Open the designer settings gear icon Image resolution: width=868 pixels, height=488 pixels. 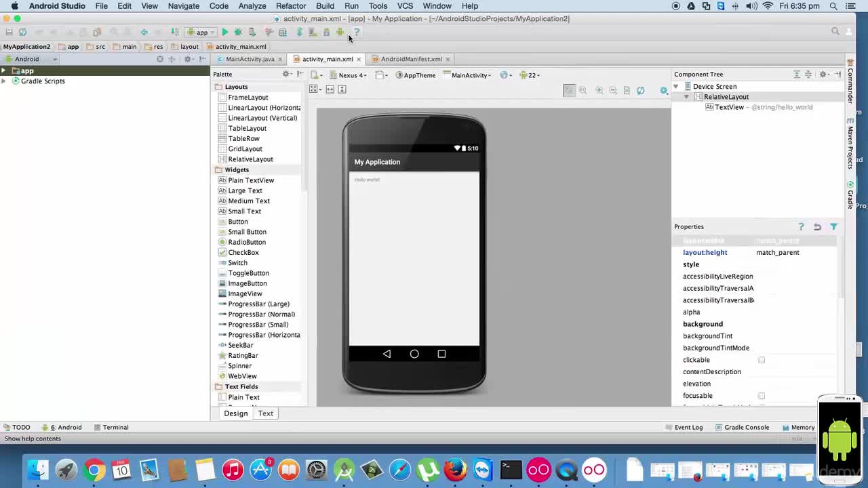tap(664, 90)
